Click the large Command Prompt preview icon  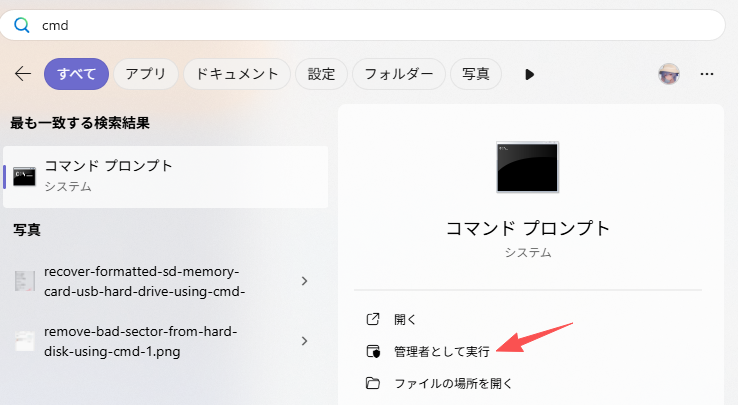pos(528,167)
